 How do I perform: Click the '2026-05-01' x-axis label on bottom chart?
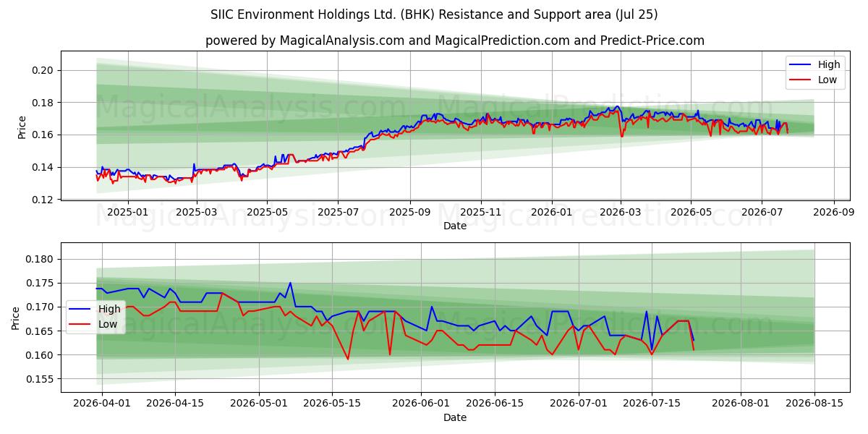(259, 404)
